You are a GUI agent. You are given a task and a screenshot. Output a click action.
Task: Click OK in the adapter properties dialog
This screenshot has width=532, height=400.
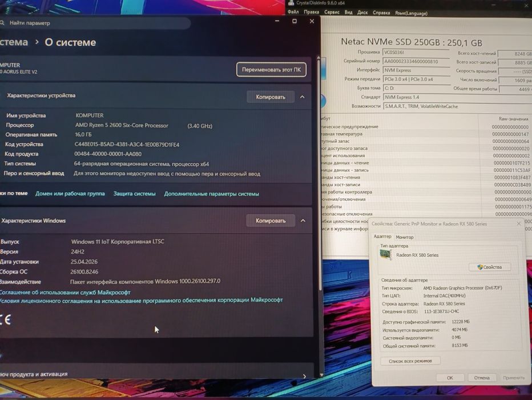tap(450, 378)
